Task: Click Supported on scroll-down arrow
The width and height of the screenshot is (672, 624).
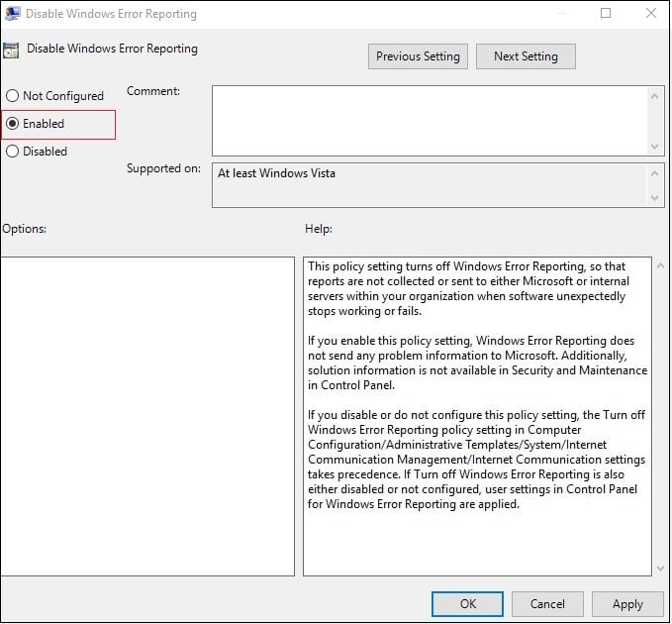Action: coord(654,198)
